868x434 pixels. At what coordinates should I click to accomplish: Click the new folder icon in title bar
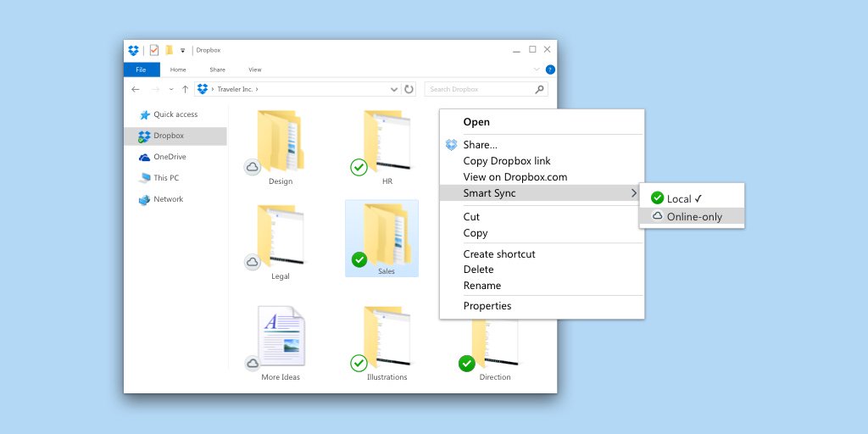(169, 50)
